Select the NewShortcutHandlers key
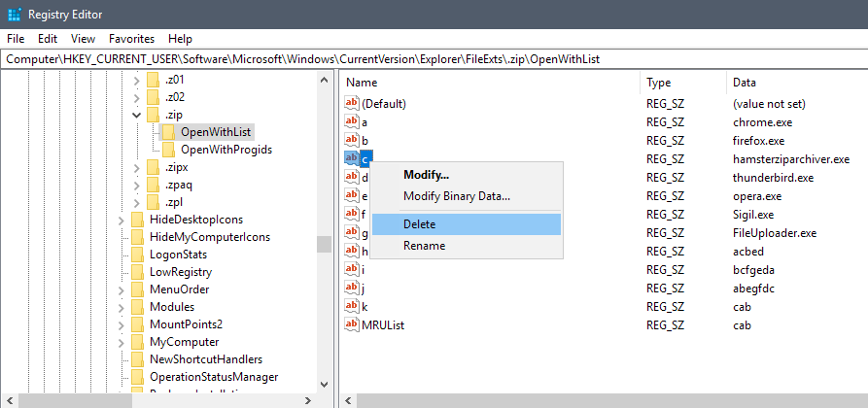 (x=206, y=359)
